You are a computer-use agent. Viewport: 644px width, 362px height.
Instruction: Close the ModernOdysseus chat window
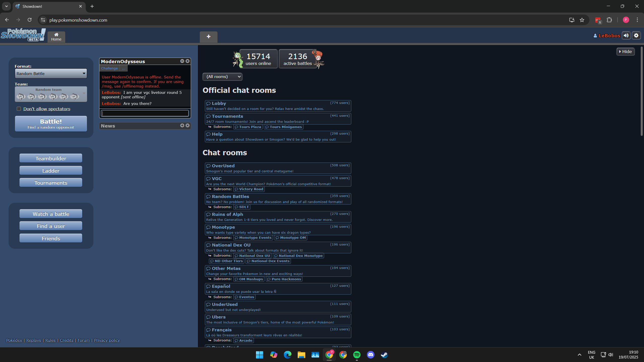tap(187, 61)
